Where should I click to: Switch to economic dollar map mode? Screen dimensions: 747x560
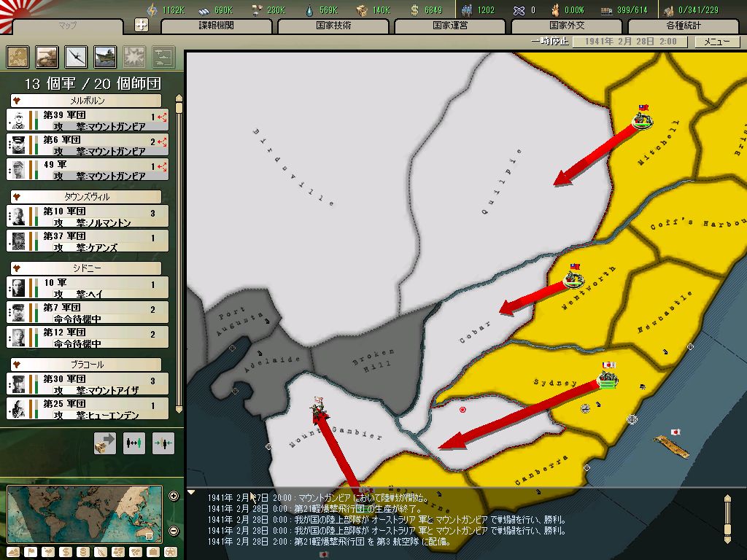pyautogui.click(x=66, y=553)
